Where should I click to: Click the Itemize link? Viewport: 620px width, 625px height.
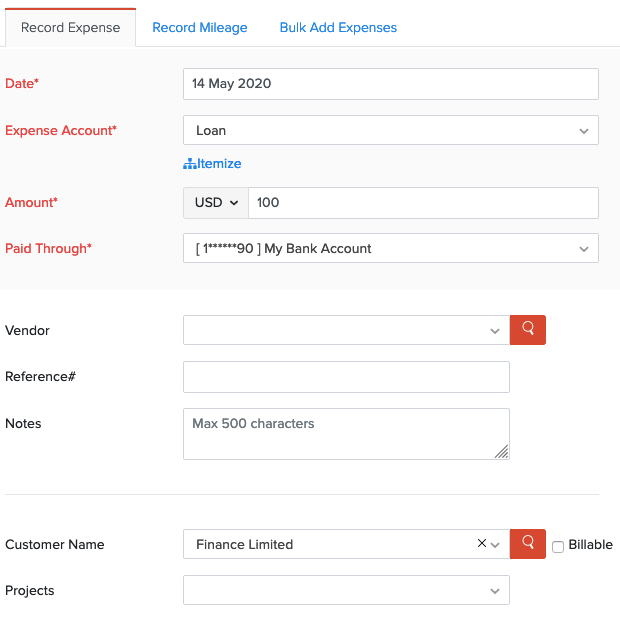219,164
